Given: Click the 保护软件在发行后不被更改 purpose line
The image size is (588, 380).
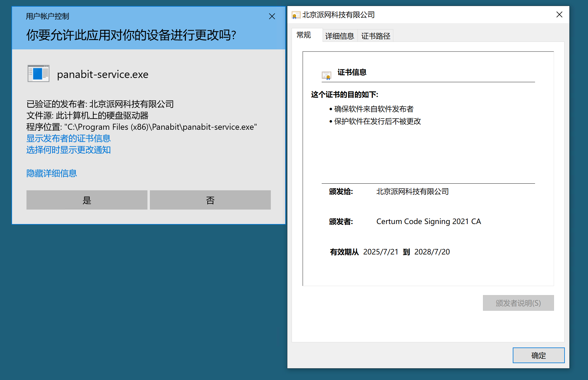Looking at the screenshot, I should [x=377, y=121].
